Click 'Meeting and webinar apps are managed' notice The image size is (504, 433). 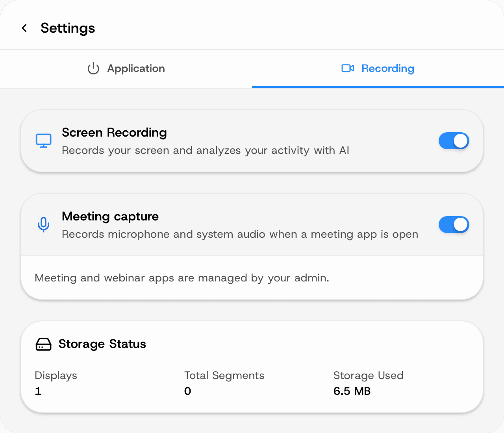point(182,278)
